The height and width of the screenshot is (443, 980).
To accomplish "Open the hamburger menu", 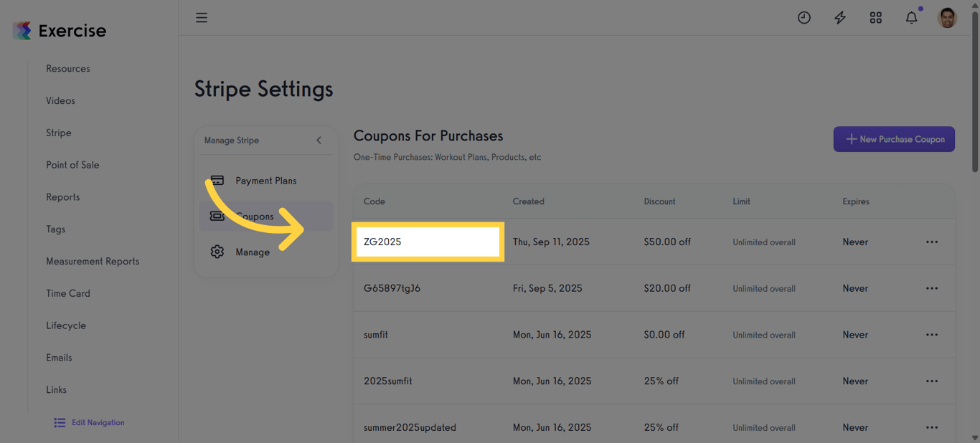I will [202, 17].
